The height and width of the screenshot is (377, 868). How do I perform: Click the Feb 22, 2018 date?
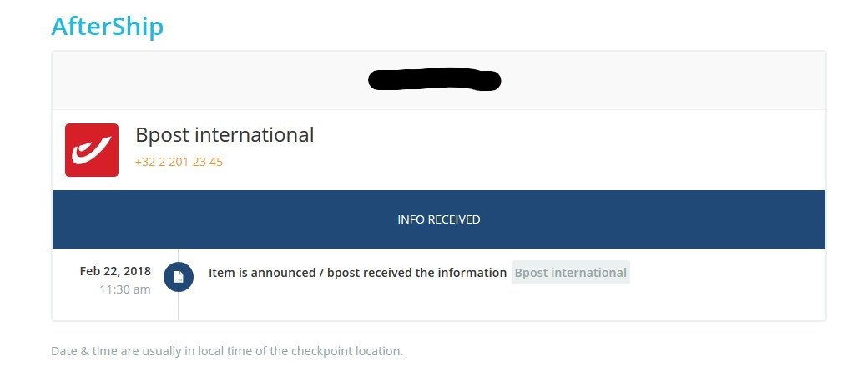115,271
